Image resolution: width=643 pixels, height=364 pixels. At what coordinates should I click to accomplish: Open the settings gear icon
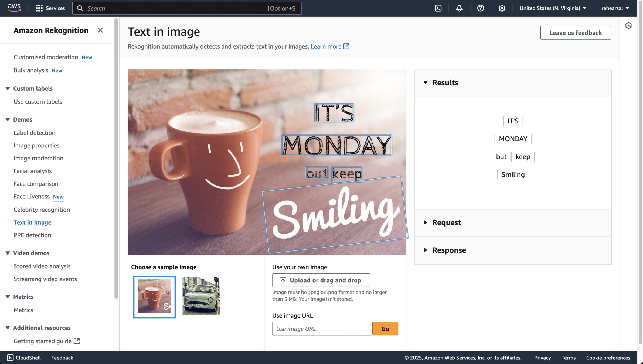pyautogui.click(x=502, y=8)
